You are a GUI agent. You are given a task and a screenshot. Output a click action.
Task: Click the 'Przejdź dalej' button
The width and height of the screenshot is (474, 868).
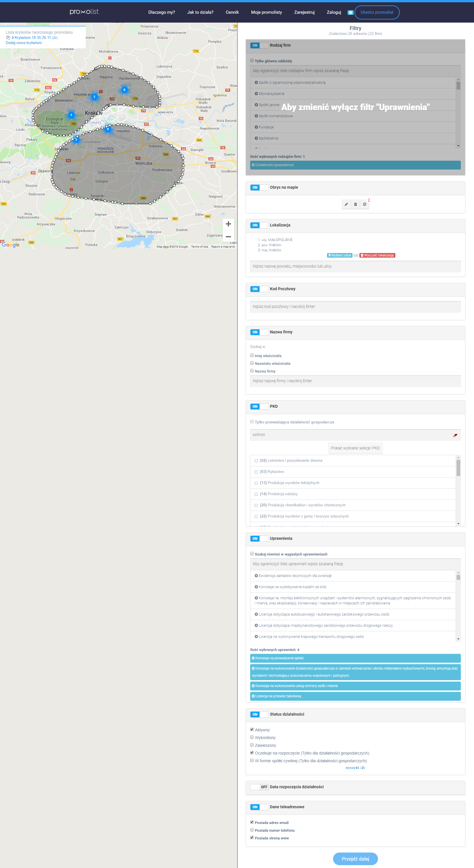tap(355, 859)
